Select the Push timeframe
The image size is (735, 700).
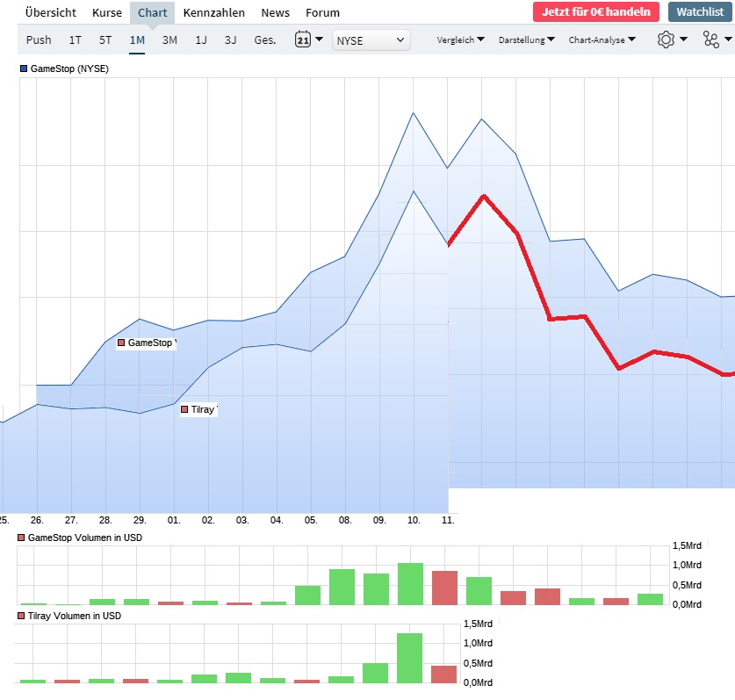(x=39, y=40)
